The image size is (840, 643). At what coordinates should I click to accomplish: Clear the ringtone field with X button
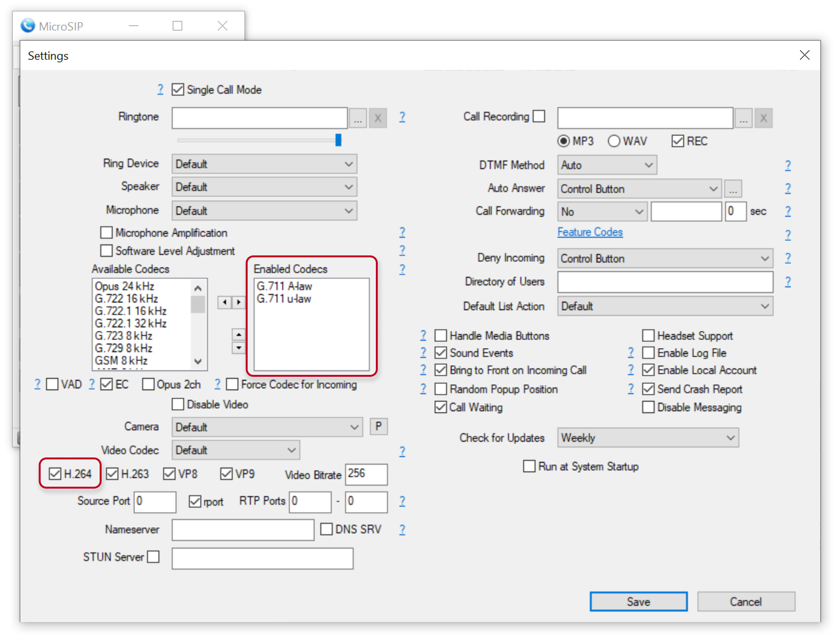[x=377, y=118]
